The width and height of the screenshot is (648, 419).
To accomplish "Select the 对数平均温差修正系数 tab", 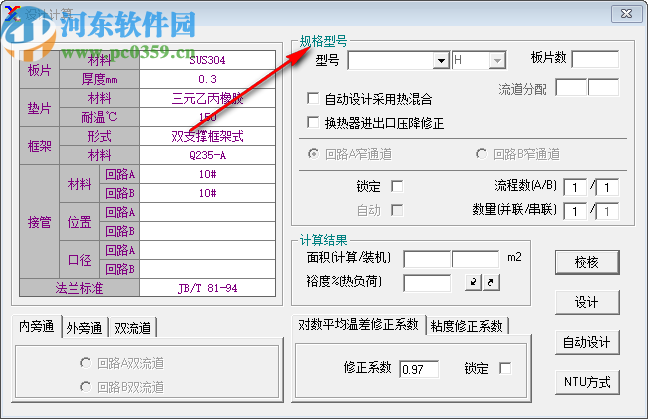I will tap(358, 325).
